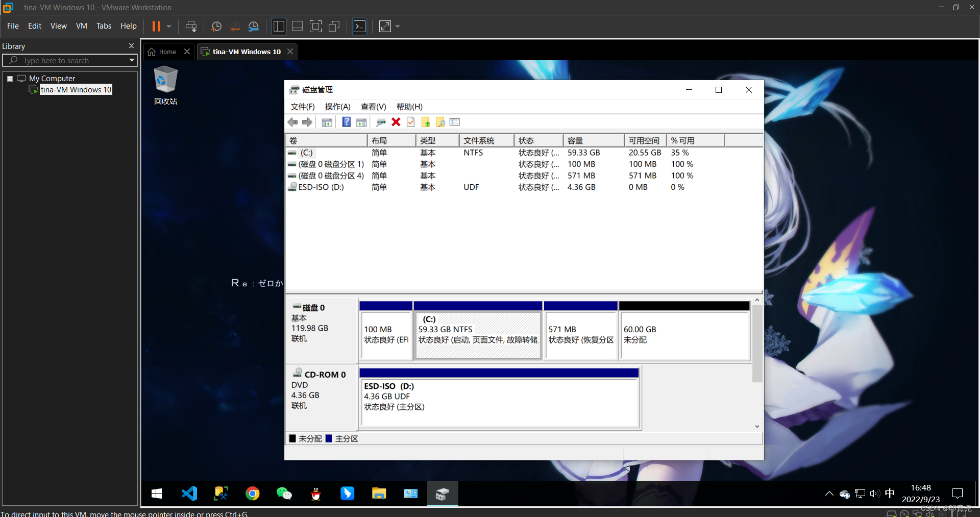
Task: Click Send Ctrl+Alt+Del toolbar icon
Action: click(191, 26)
